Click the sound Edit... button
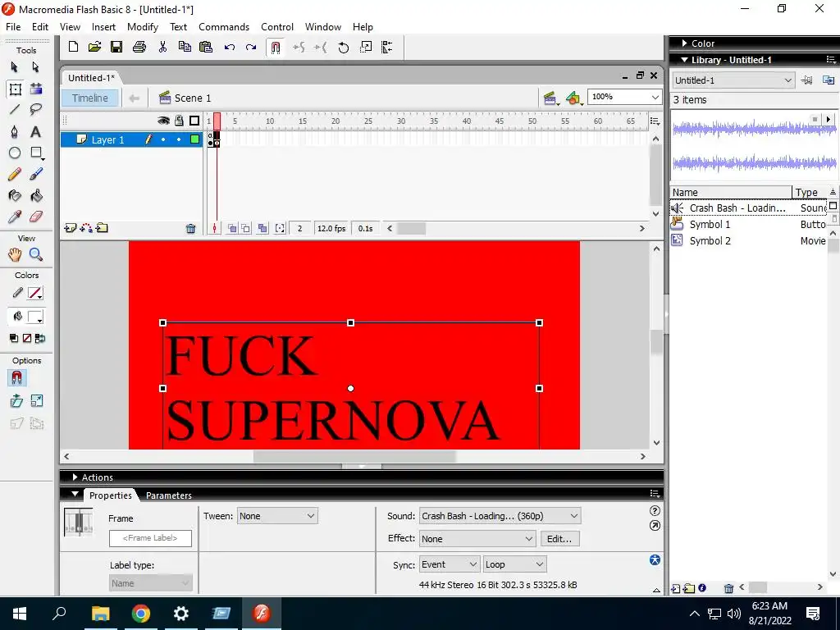This screenshot has height=630, width=840. coord(559,539)
